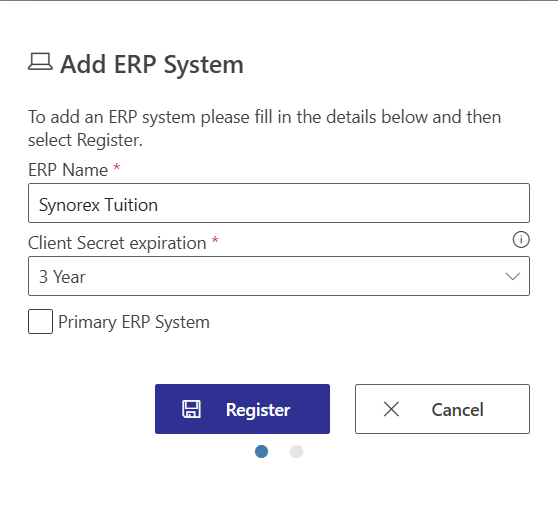Click the red asterisk next to ERP Name
This screenshot has height=518, width=558.
116,167
